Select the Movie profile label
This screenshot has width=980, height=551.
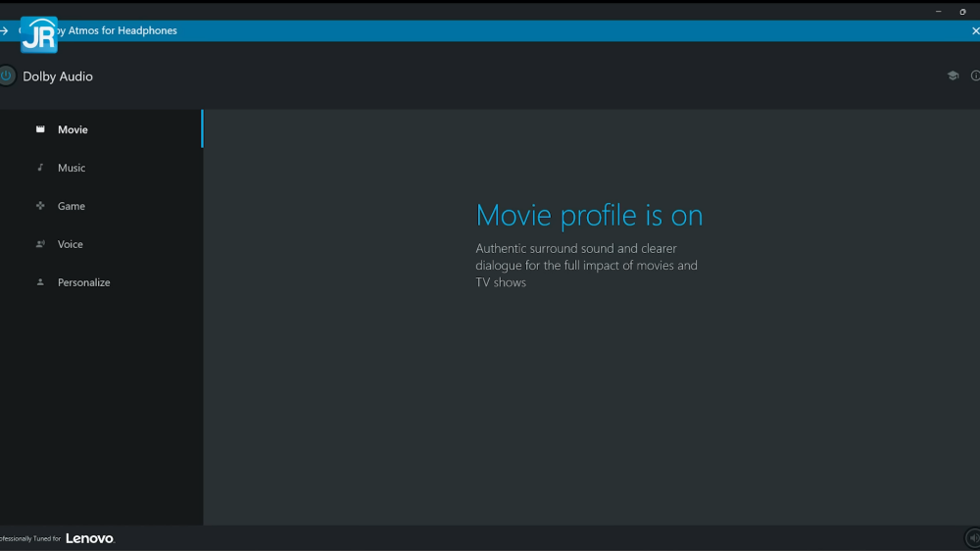coord(73,129)
